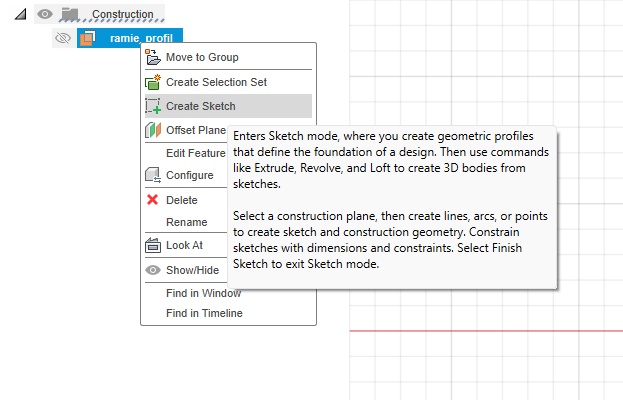Choose Rename from the context menu
This screenshot has width=623, height=400.
click(186, 222)
